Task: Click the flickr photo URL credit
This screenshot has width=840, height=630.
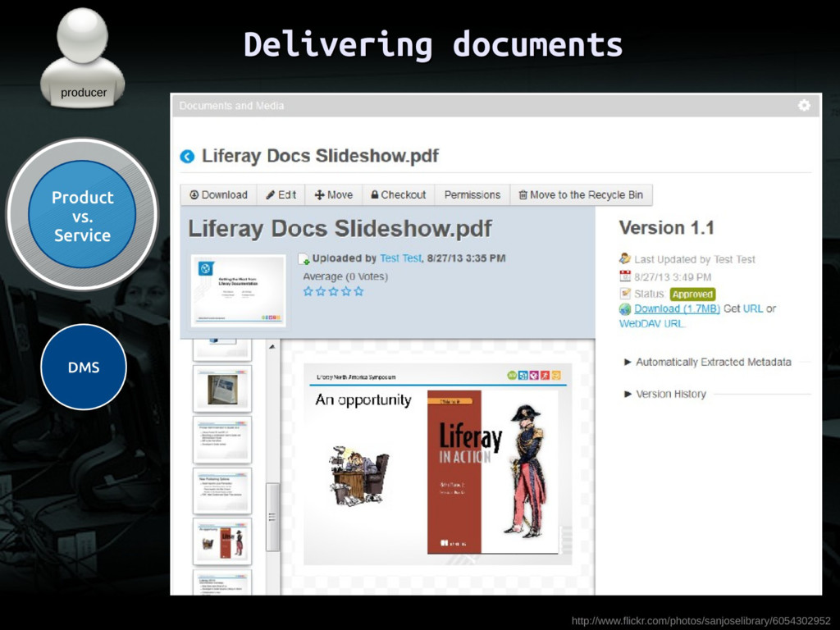Action: point(701,621)
